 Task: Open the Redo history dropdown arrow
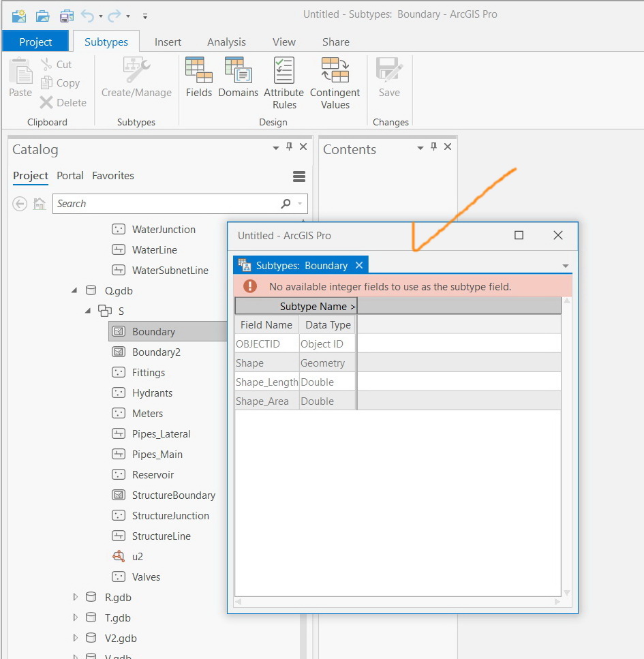(128, 16)
